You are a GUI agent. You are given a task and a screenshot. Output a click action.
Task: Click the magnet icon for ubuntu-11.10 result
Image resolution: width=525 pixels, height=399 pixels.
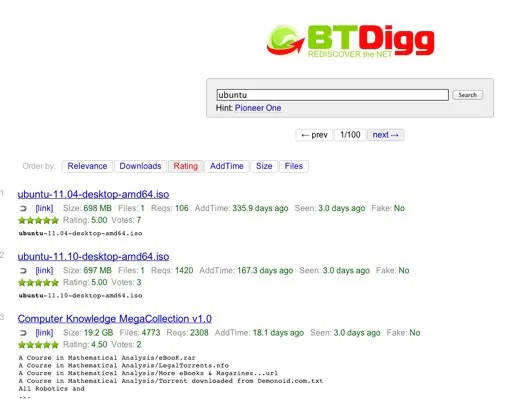pos(23,271)
